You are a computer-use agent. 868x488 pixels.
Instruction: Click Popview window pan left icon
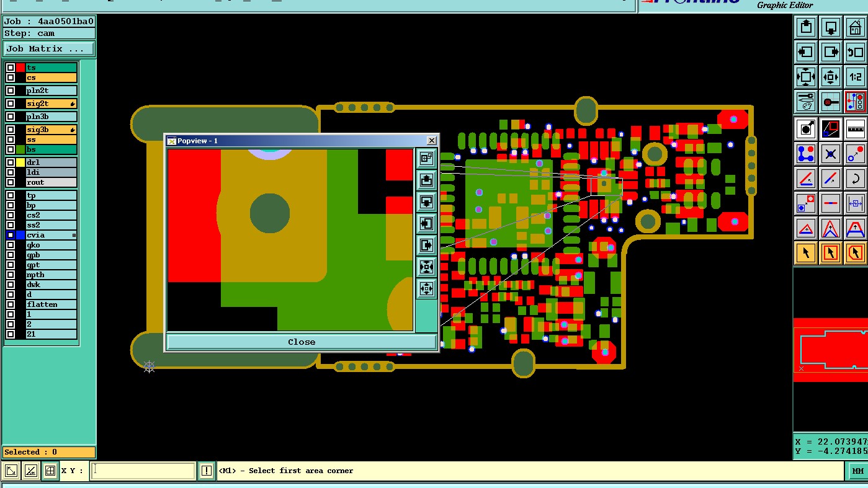[x=426, y=223]
